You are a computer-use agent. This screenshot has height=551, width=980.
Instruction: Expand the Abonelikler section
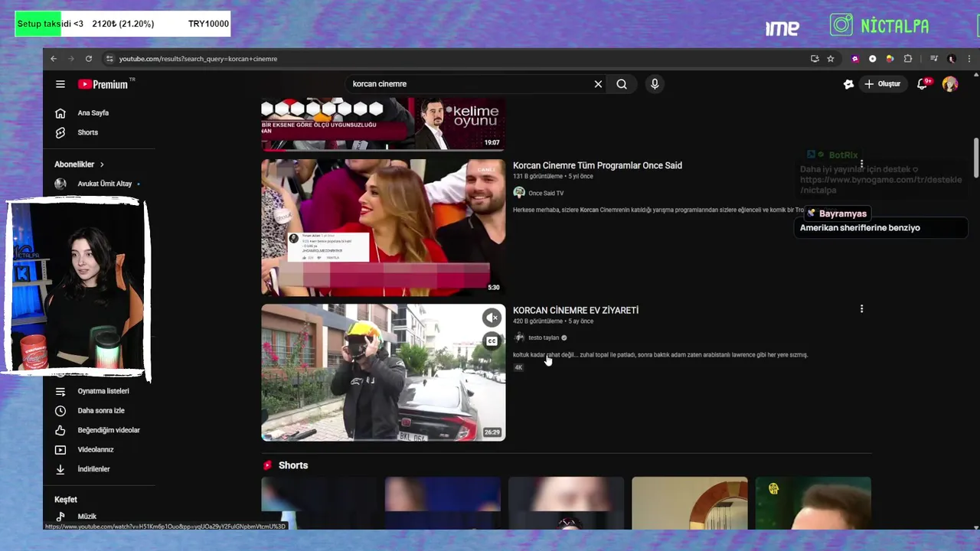click(x=79, y=165)
